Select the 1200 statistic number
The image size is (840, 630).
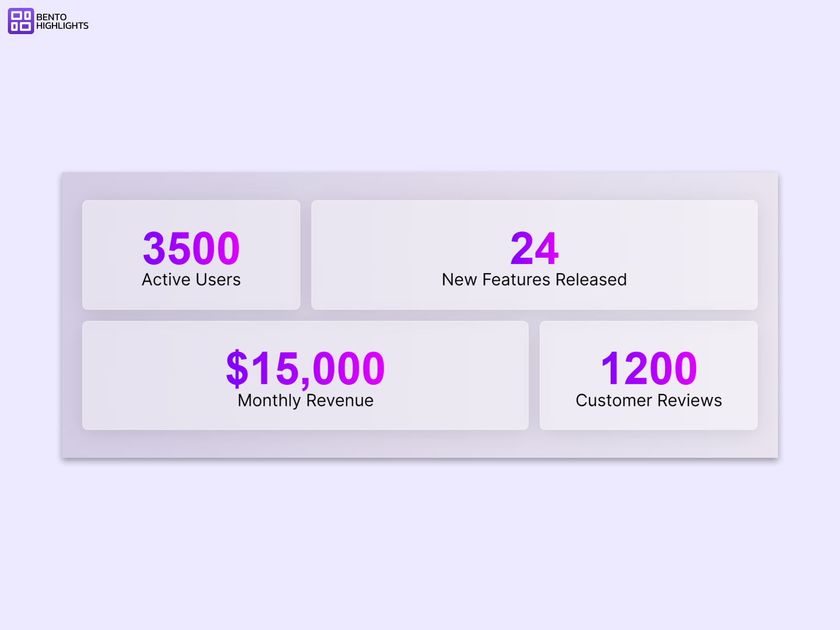tap(648, 369)
